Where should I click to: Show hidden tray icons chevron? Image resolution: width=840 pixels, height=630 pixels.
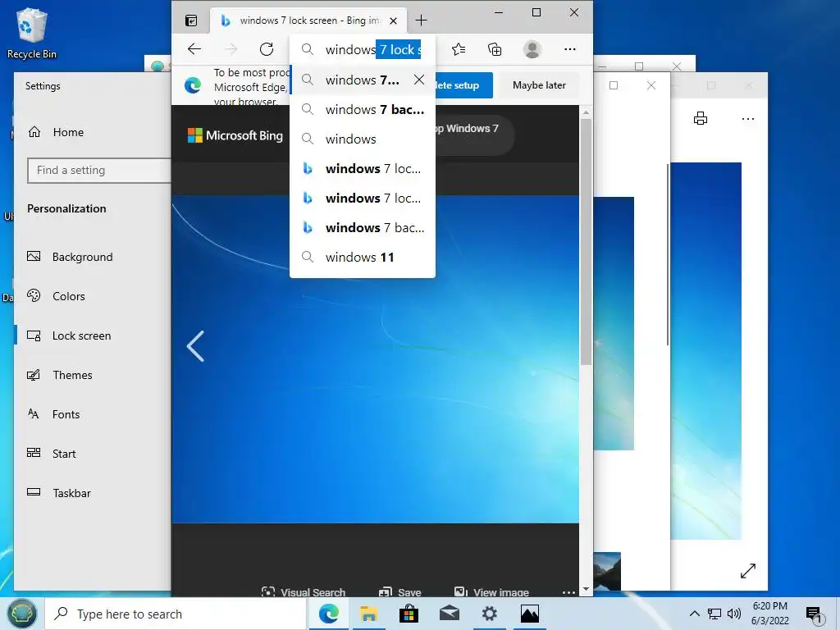tap(694, 614)
